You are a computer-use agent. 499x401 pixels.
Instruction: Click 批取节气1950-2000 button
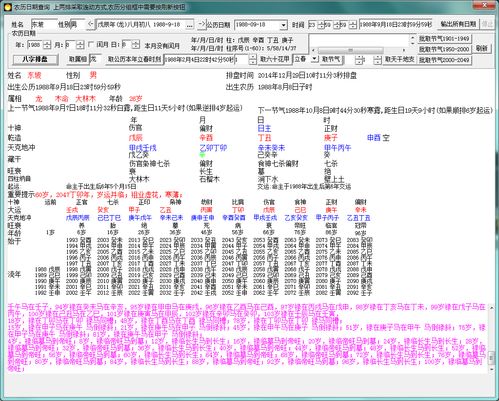point(444,49)
